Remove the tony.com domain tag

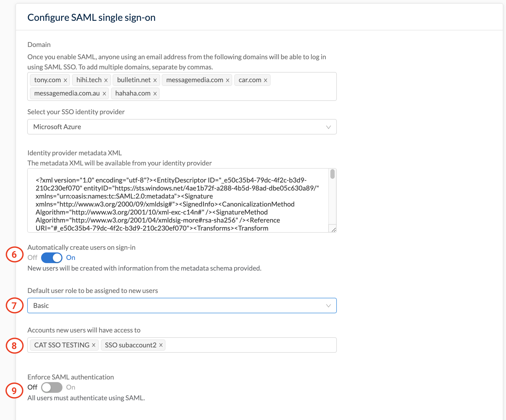(x=65, y=80)
